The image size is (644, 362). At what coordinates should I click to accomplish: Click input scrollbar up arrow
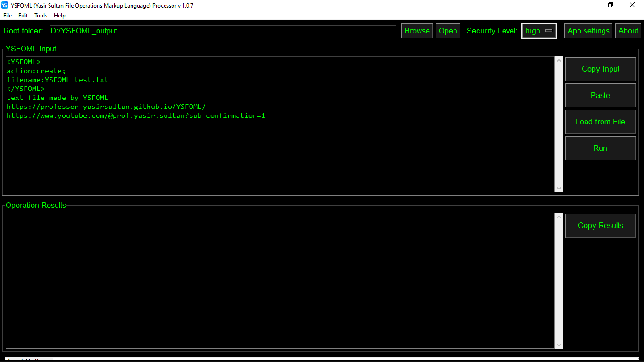coord(559,60)
